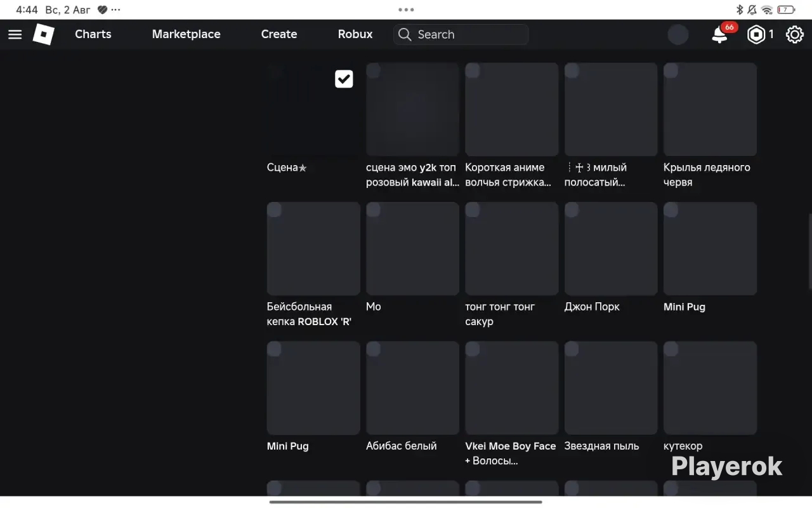The width and height of the screenshot is (812, 508).
Task: Tap the three-dot multitasking control at top
Action: (406, 10)
